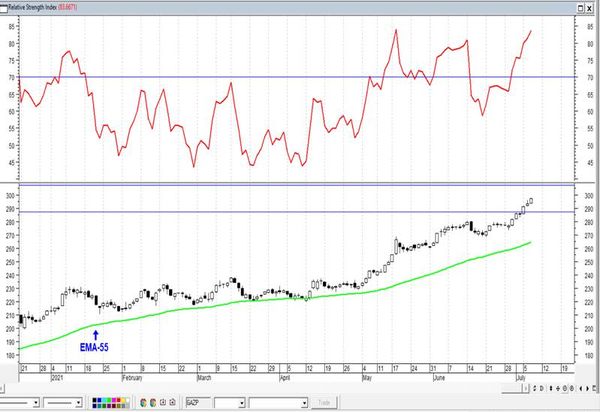The width and height of the screenshot is (600, 412).
Task: Click the plus-shaped zoom icon at bottom right
Action: 558,388
